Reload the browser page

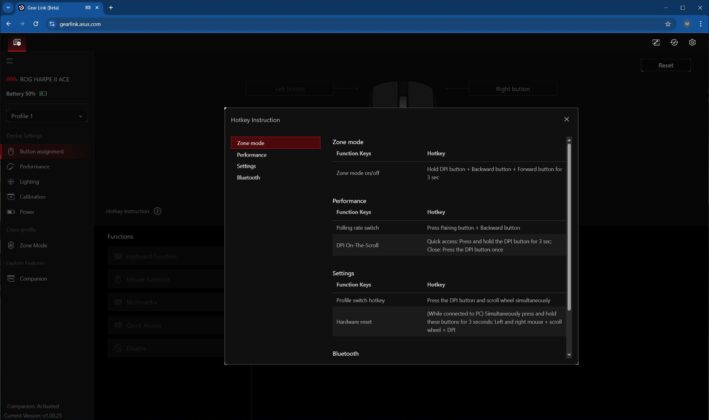(36, 24)
